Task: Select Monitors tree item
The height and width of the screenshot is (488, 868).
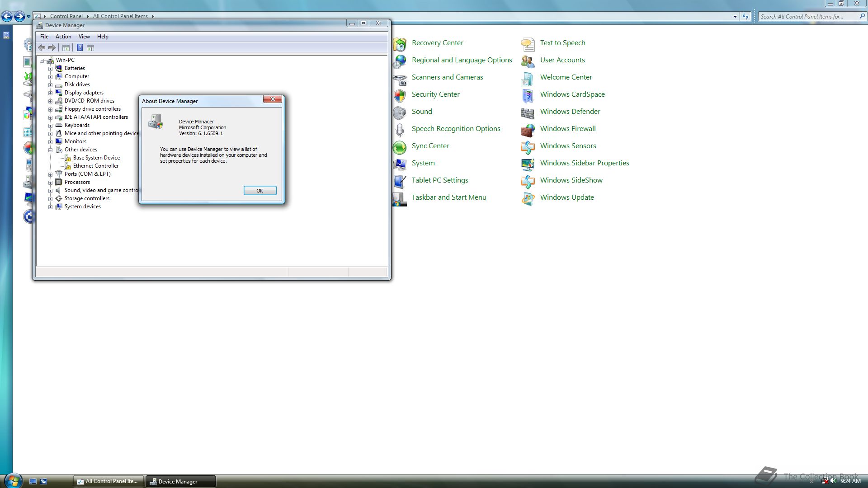Action: click(75, 141)
